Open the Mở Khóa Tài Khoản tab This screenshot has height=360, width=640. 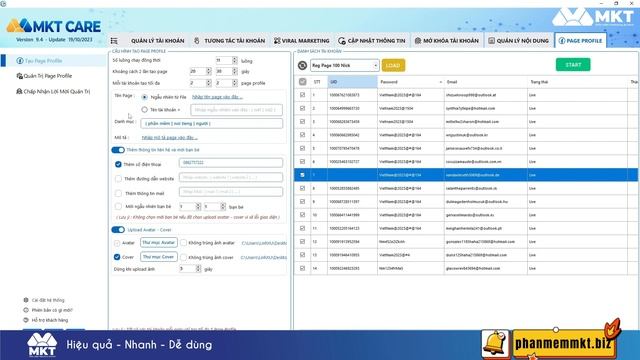(x=447, y=41)
